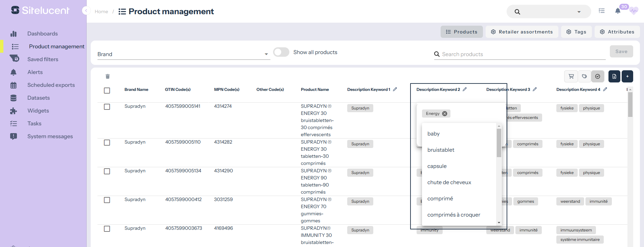The image size is (644, 247).
Task: Expand the top search bar dropdown arrow
Action: 579,12
